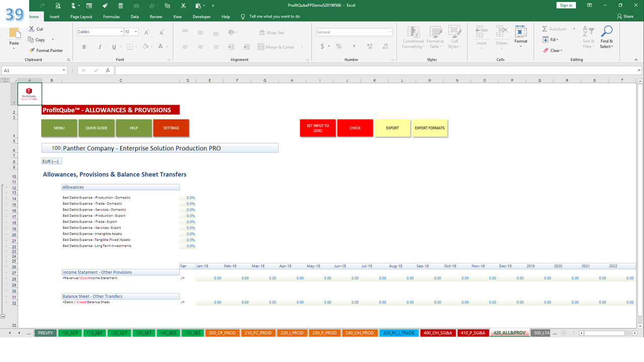This screenshot has width=644, height=362.
Task: Click the red CHECK button
Action: coord(355,128)
